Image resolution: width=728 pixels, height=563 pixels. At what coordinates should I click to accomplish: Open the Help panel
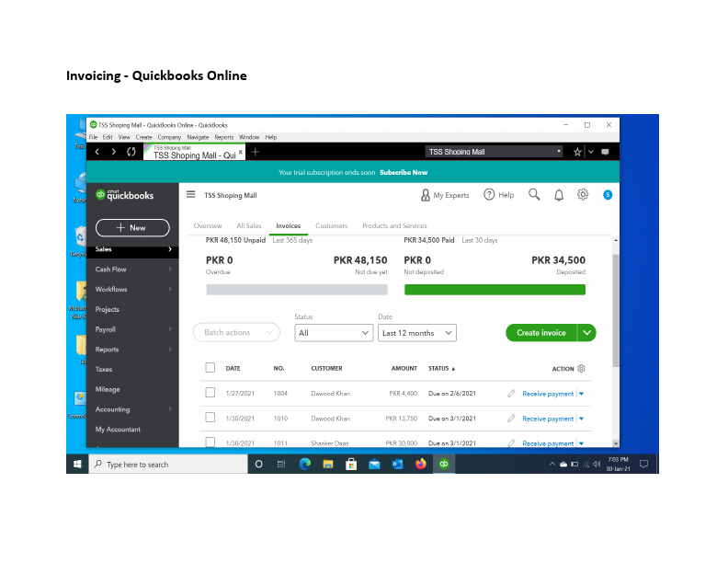click(x=498, y=195)
